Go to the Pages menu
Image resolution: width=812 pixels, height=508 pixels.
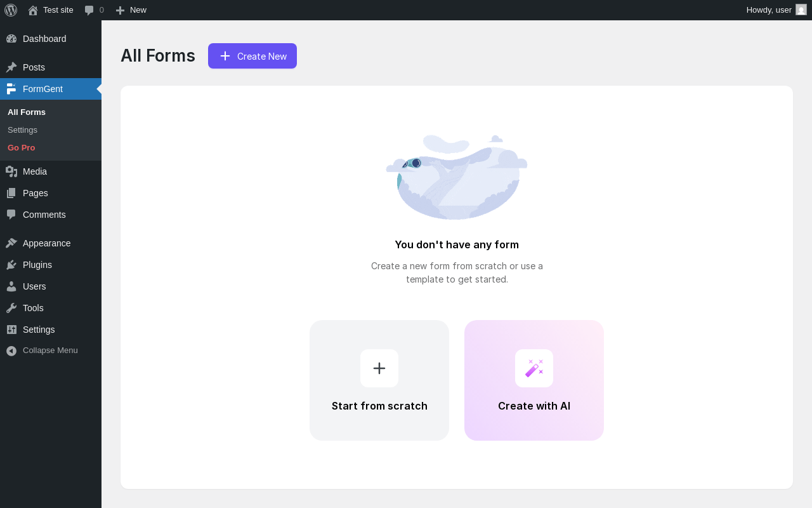tap(51, 193)
